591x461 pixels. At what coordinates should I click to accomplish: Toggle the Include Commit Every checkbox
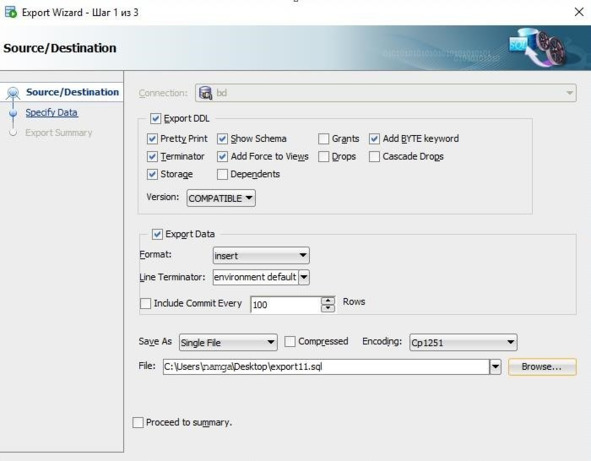point(145,303)
